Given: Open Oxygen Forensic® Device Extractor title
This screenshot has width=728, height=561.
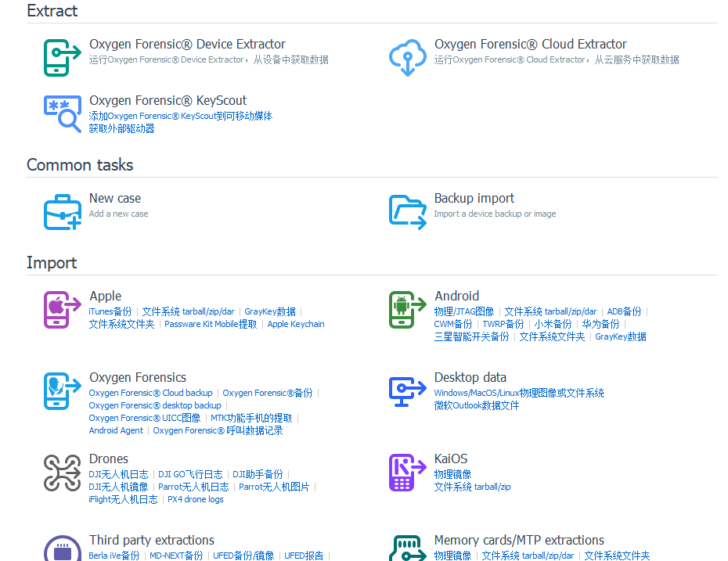Looking at the screenshot, I should tap(187, 44).
